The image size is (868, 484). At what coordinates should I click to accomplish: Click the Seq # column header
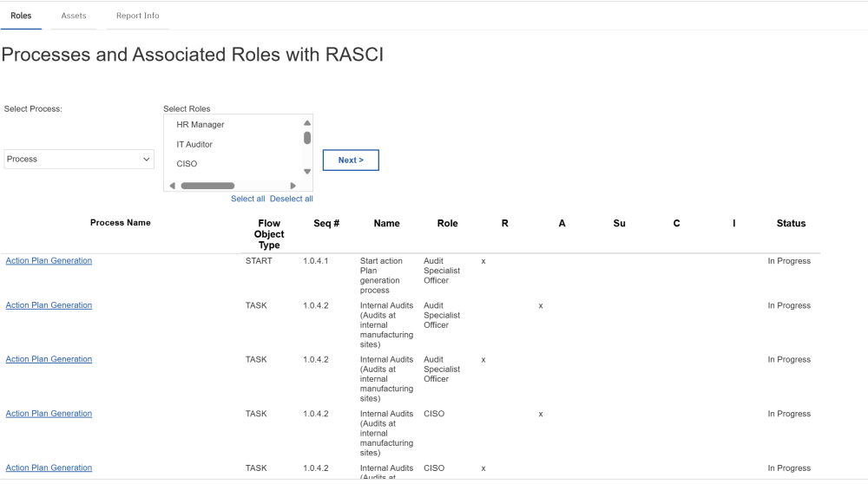326,224
